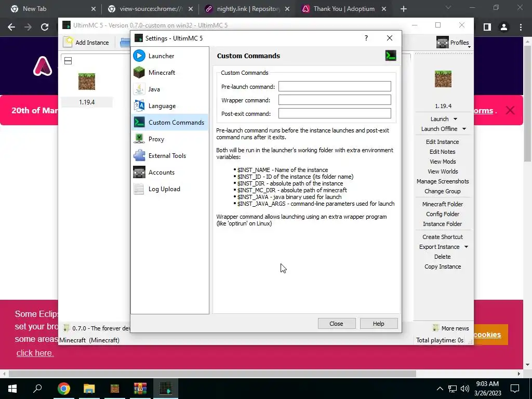Open the Proxy settings page

(x=170, y=139)
